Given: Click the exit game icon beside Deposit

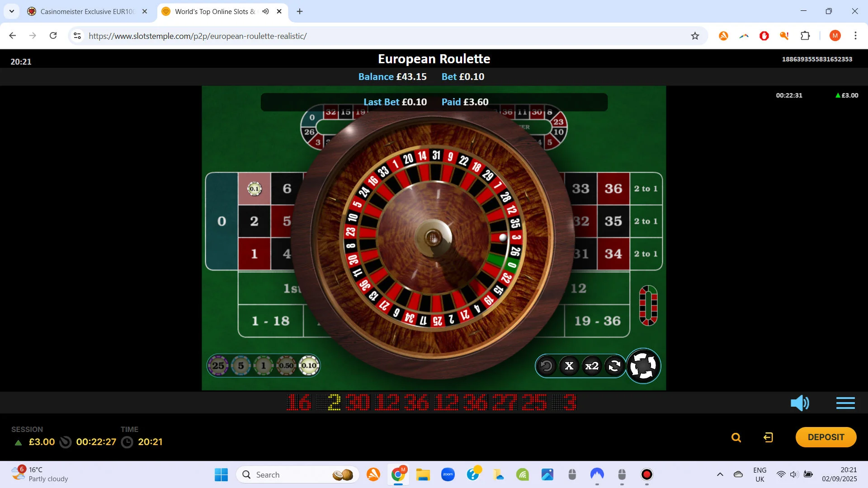Looking at the screenshot, I should [x=768, y=437].
